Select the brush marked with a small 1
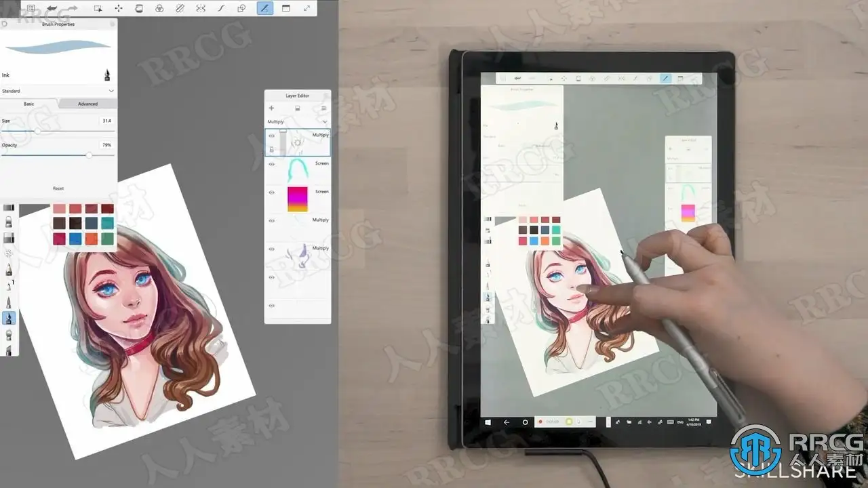Viewport: 868px width, 488px height. tap(9, 285)
